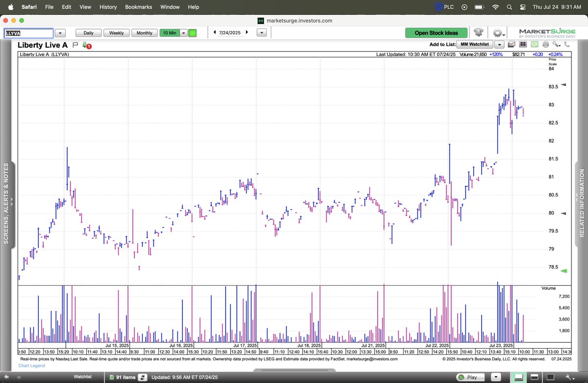Click the black price marker near 83.5

point(563,85)
